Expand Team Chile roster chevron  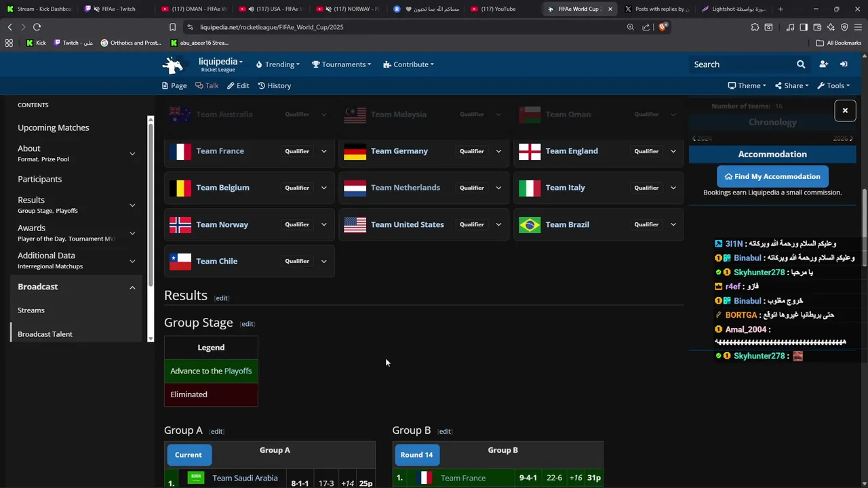pos(323,261)
